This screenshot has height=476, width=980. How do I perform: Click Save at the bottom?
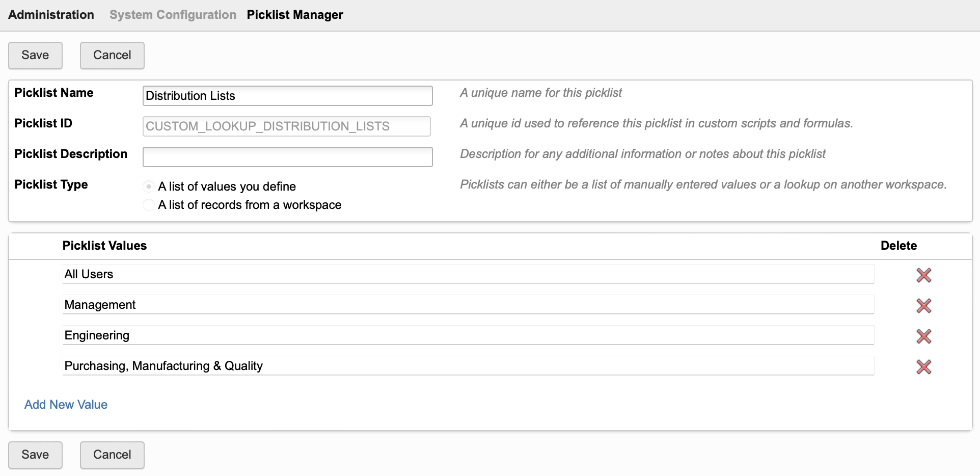(35, 455)
